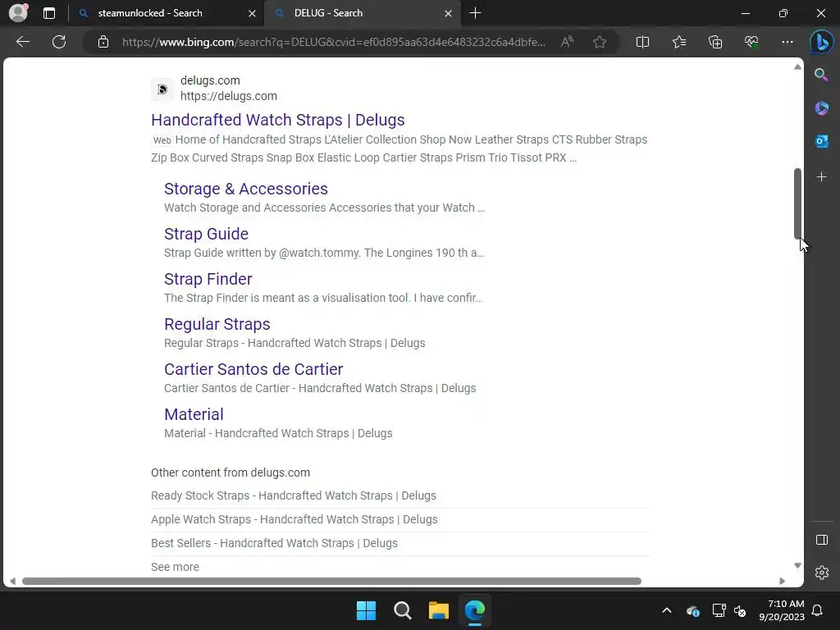The image size is (840, 630).
Task: Activate the Read aloud icon
Action: pos(567,42)
